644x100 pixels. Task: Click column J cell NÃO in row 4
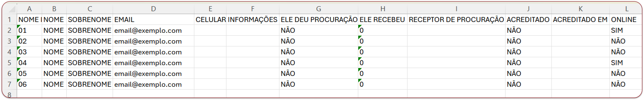(x=514, y=52)
